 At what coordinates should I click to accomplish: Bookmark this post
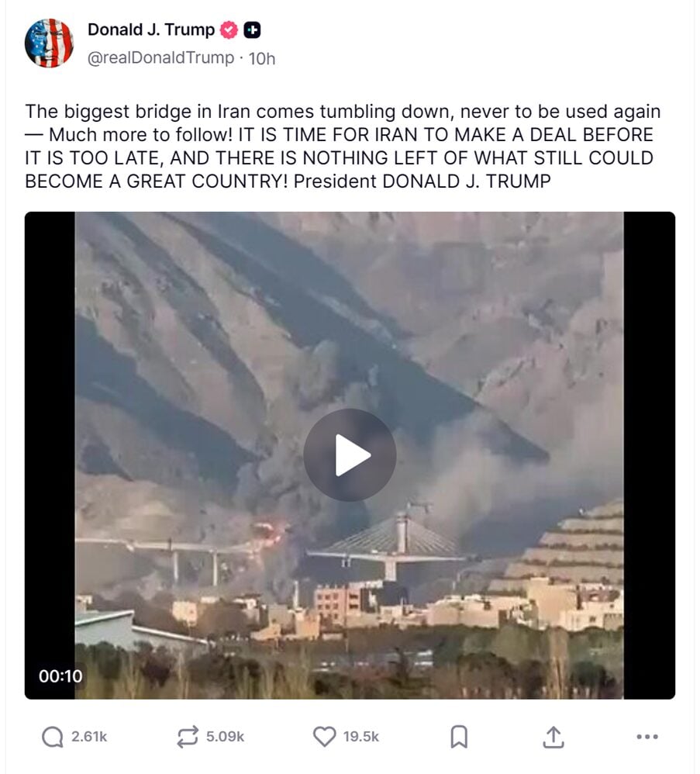[x=459, y=737]
